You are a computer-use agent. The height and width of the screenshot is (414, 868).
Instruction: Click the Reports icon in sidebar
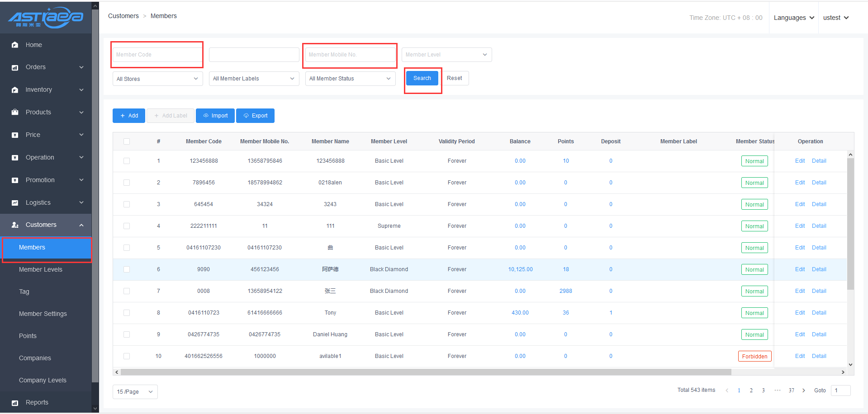[x=15, y=403]
